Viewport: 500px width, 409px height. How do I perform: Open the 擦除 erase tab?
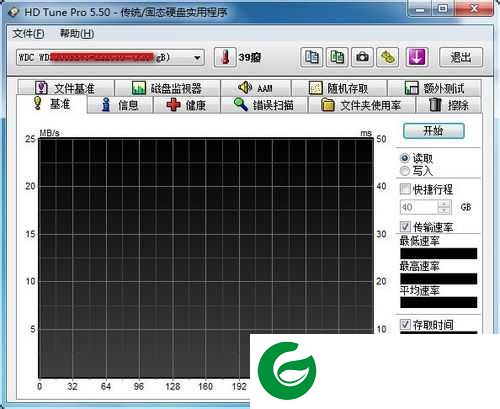coord(449,105)
